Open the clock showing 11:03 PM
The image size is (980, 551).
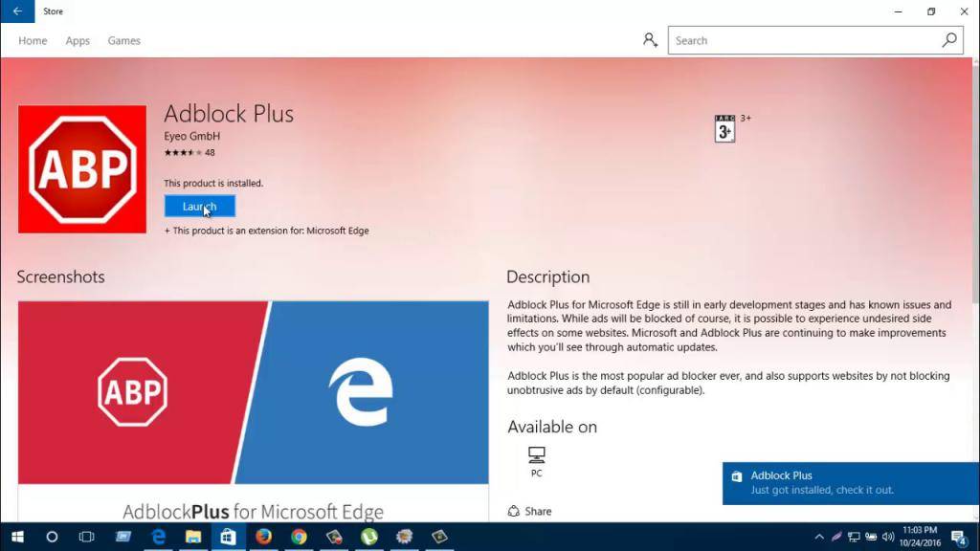click(x=920, y=537)
